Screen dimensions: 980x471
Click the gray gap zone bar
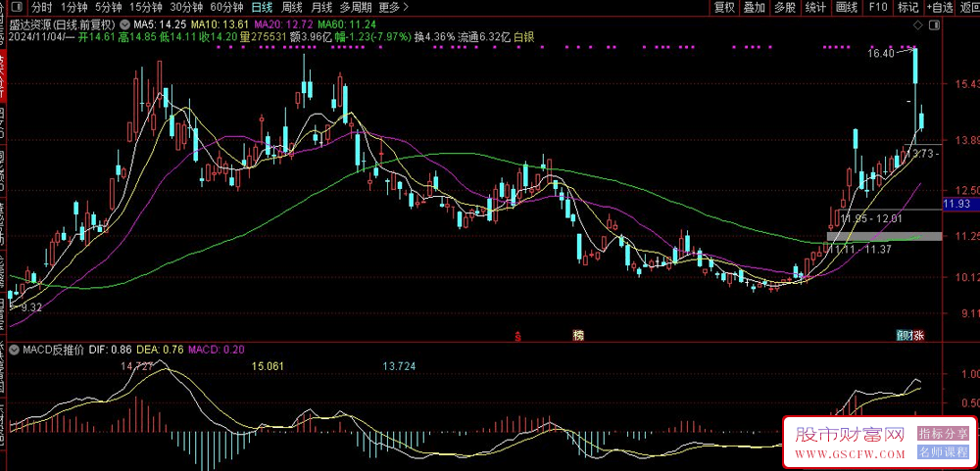[884, 236]
